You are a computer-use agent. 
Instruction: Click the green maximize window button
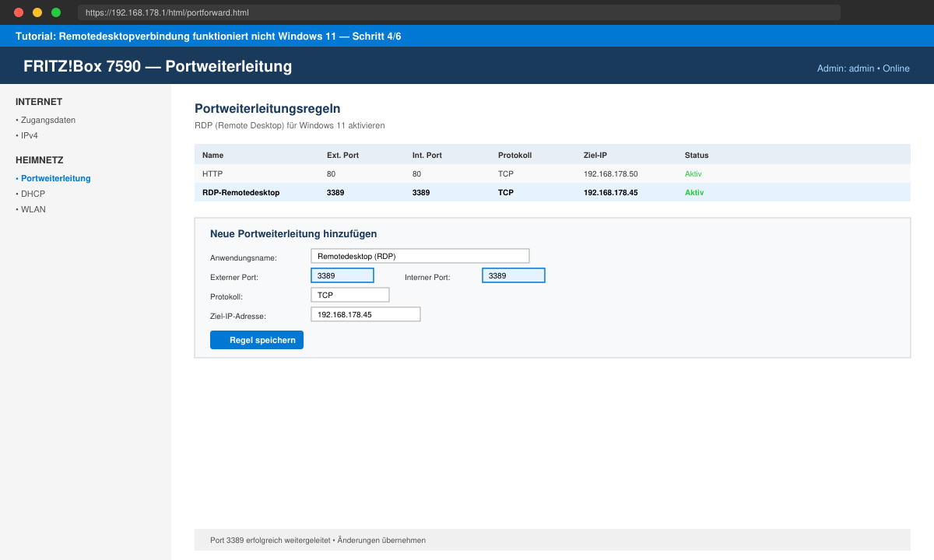pyautogui.click(x=56, y=12)
